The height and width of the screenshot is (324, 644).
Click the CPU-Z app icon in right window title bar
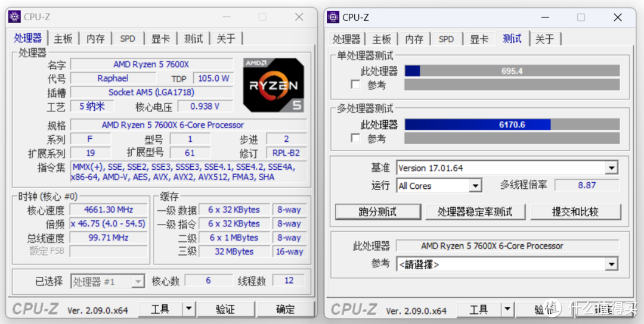(x=333, y=17)
